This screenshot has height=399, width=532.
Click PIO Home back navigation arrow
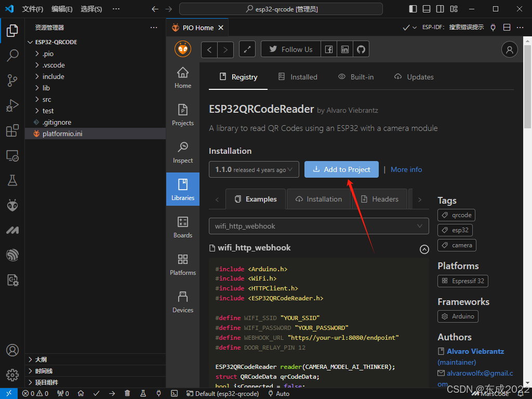[209, 49]
